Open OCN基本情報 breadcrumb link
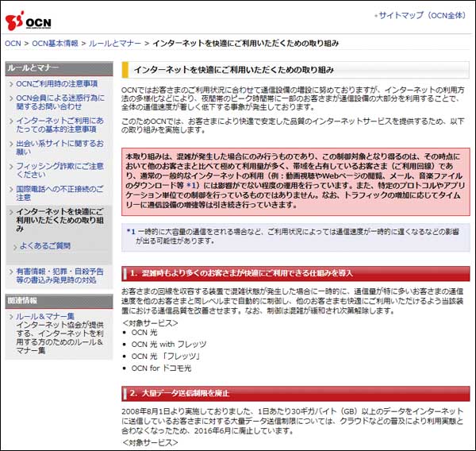This screenshot has height=451, width=476. pyautogui.click(x=55, y=44)
